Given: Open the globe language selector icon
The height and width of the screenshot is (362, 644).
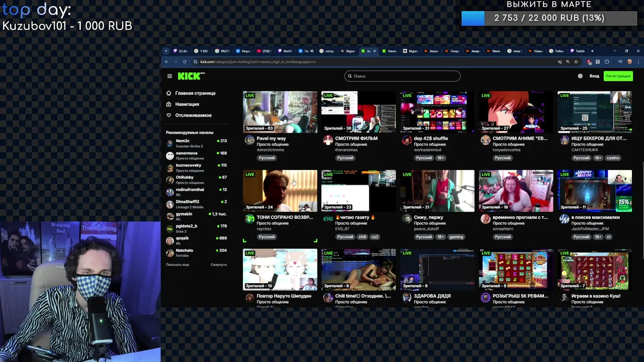Looking at the screenshot, I should [580, 76].
